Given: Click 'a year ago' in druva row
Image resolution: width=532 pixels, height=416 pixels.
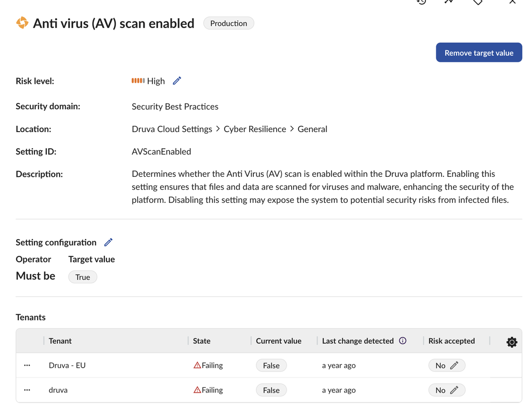Looking at the screenshot, I should 339,390.
